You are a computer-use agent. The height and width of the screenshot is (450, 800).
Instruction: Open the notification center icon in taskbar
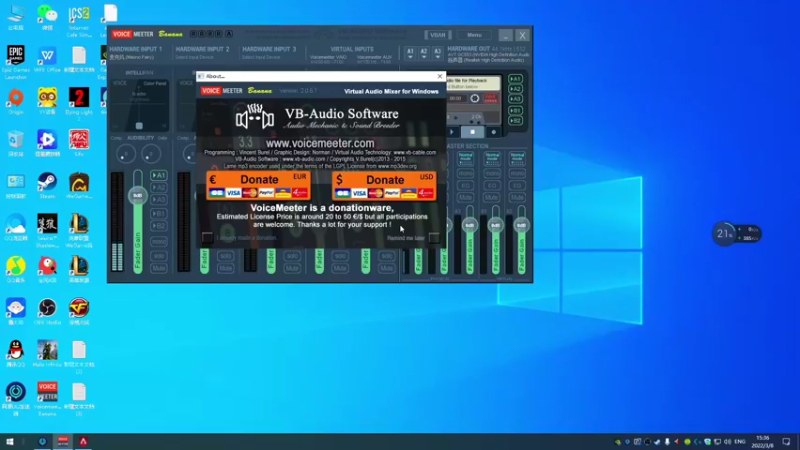coord(786,441)
